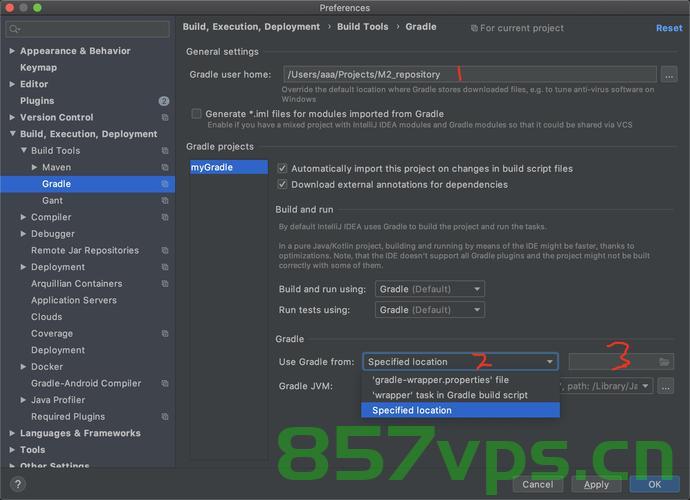Click folder browse icon for Gradle location
The width and height of the screenshot is (690, 500).
[664, 362]
